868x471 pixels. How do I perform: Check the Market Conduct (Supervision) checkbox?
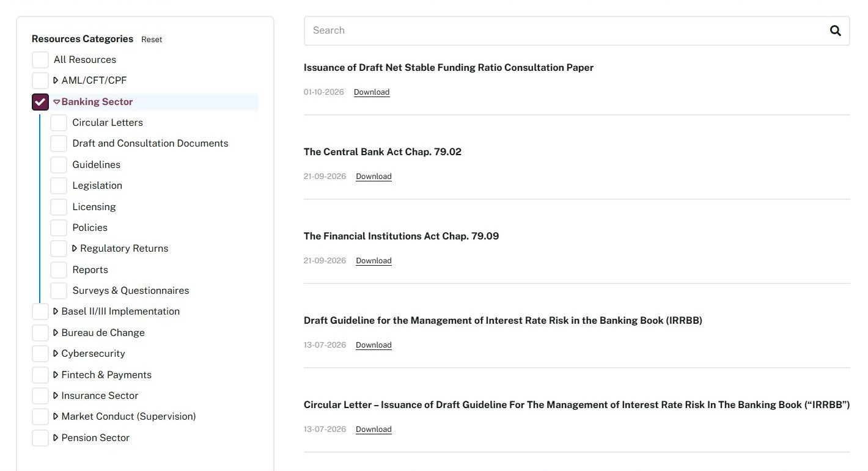40,417
